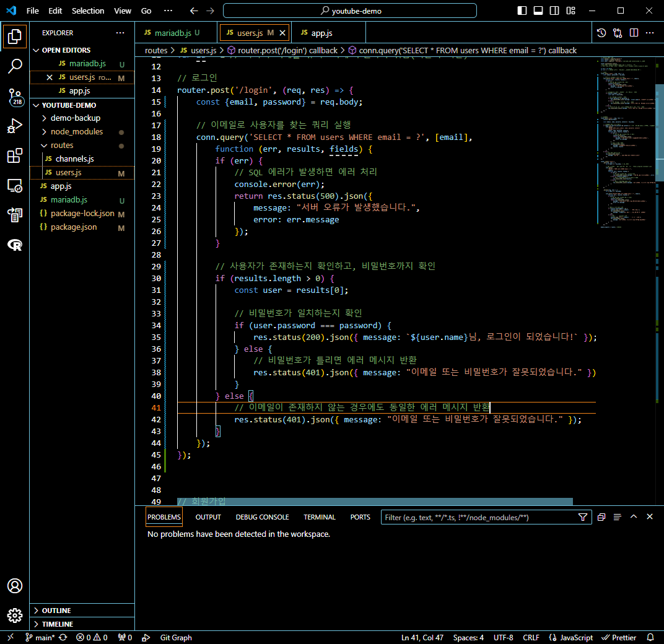Open the Extensions view
This screenshot has width=664, height=644.
point(15,156)
